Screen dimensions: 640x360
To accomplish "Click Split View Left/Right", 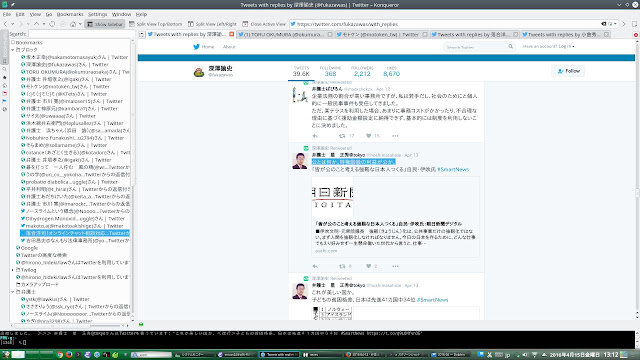I will [x=212, y=24].
